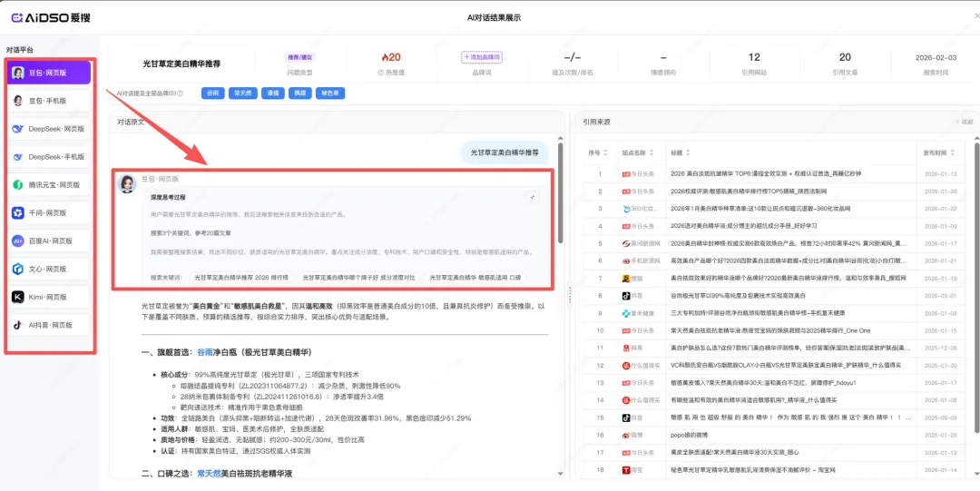Switch to DeepSeek·网页版 platform

click(x=48, y=129)
